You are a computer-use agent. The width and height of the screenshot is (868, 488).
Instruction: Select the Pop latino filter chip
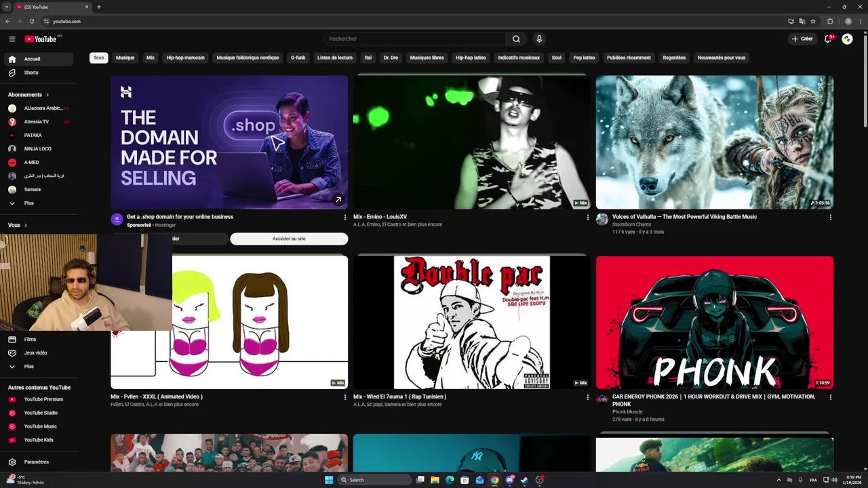[584, 58]
